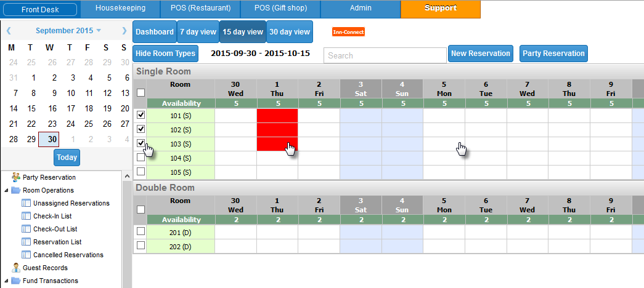Open the September 2015 month dropdown

(x=99, y=31)
